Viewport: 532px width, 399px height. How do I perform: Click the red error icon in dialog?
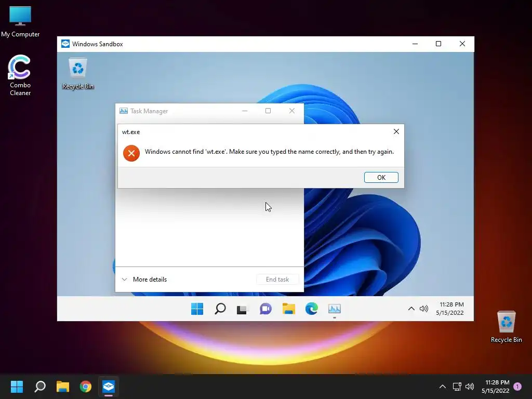(x=131, y=153)
